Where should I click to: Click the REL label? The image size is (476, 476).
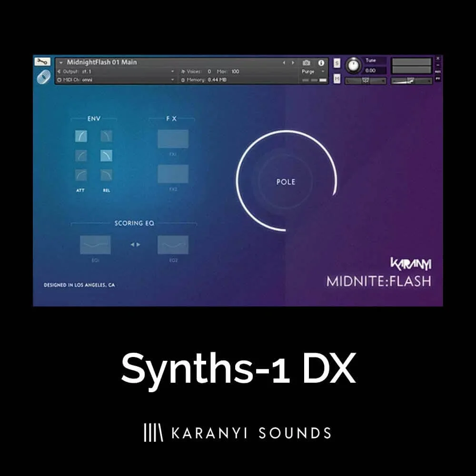106,190
